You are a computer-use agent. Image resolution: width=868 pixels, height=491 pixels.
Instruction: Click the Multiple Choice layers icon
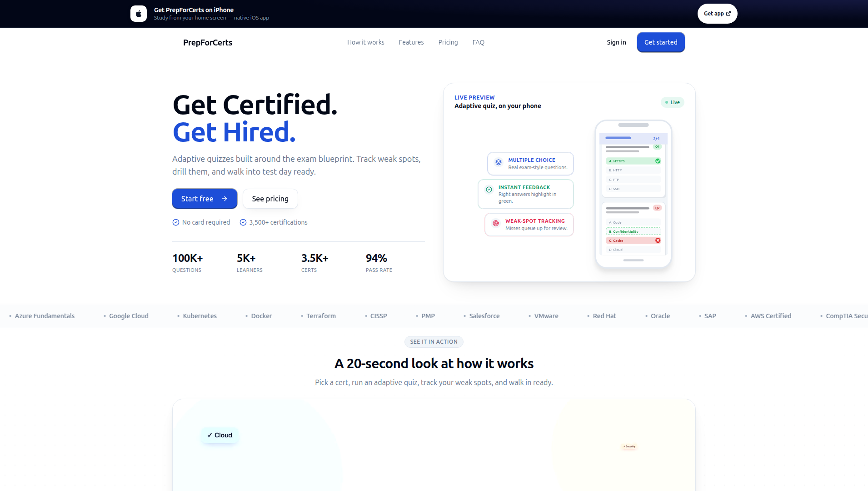pyautogui.click(x=499, y=162)
